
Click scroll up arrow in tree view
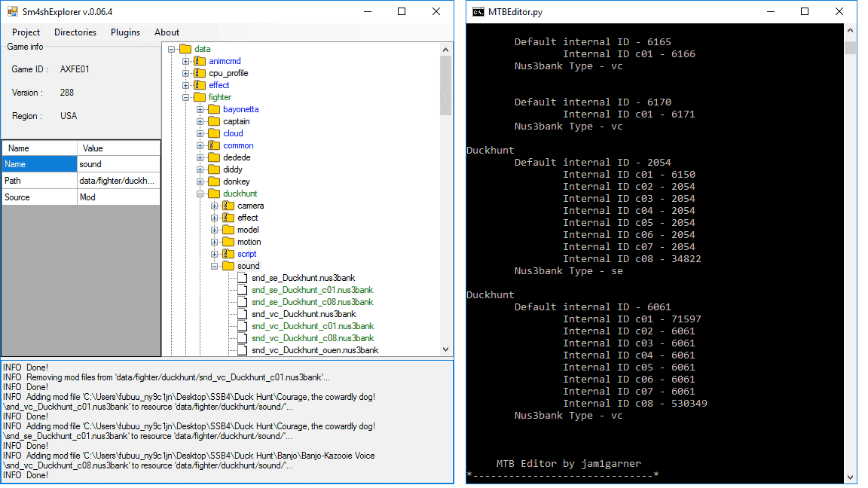(445, 50)
